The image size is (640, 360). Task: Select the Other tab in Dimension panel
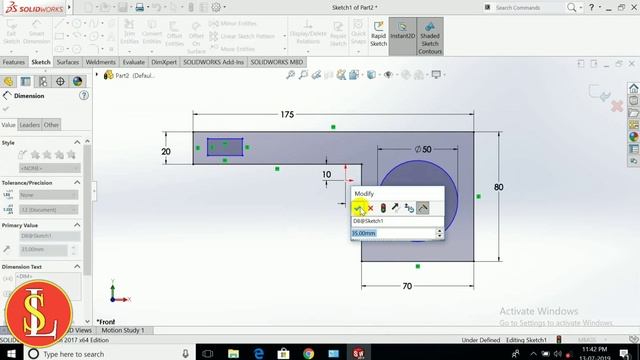click(x=51, y=125)
